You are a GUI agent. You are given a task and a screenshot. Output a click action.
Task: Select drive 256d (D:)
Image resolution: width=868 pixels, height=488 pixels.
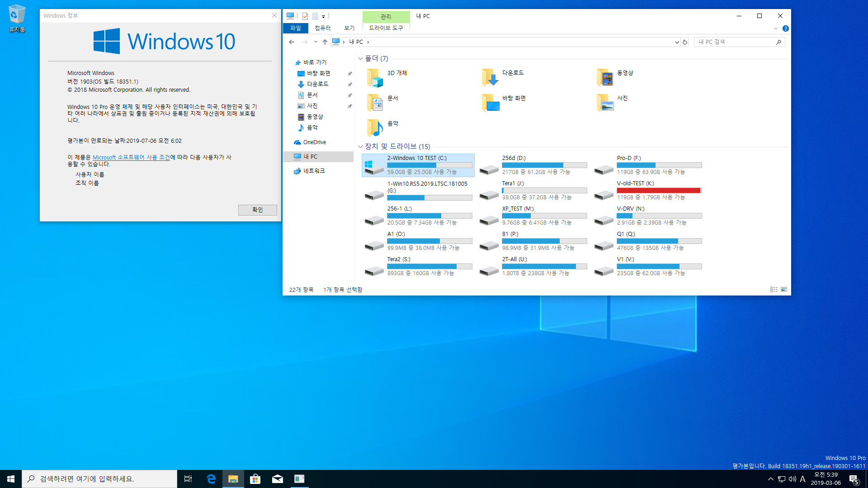point(533,165)
